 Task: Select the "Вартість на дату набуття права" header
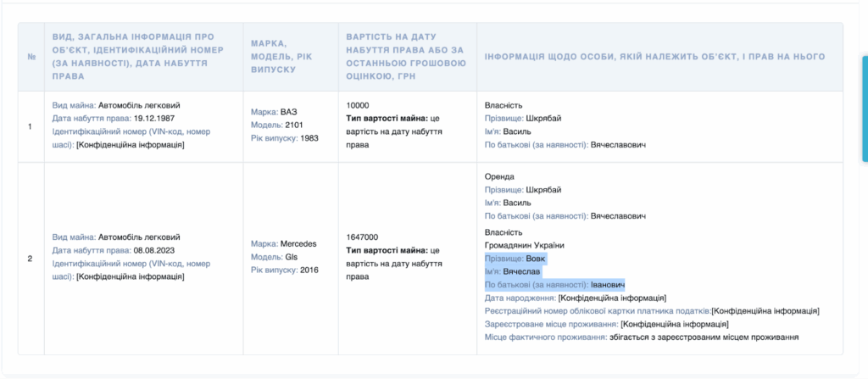click(406, 57)
